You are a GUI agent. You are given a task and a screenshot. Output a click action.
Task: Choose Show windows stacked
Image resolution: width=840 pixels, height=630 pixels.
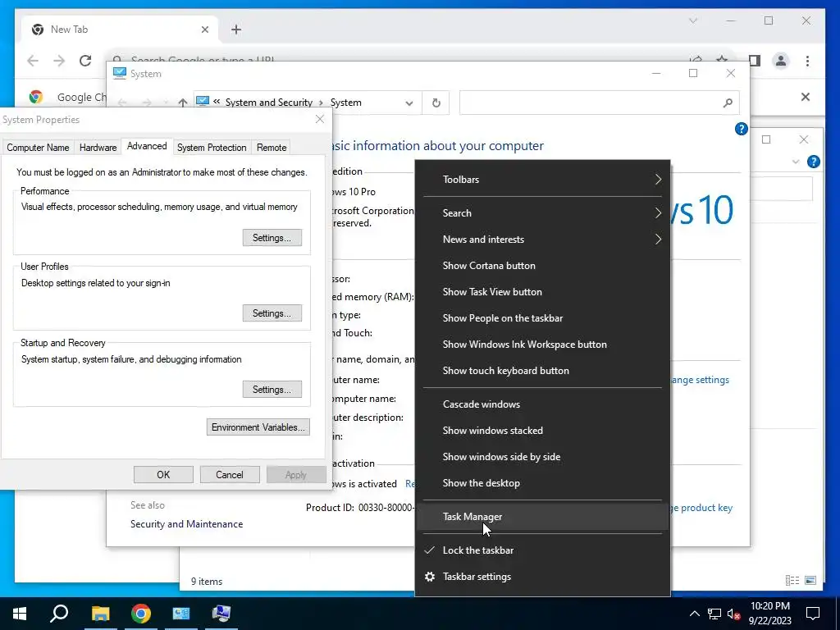click(x=542, y=430)
